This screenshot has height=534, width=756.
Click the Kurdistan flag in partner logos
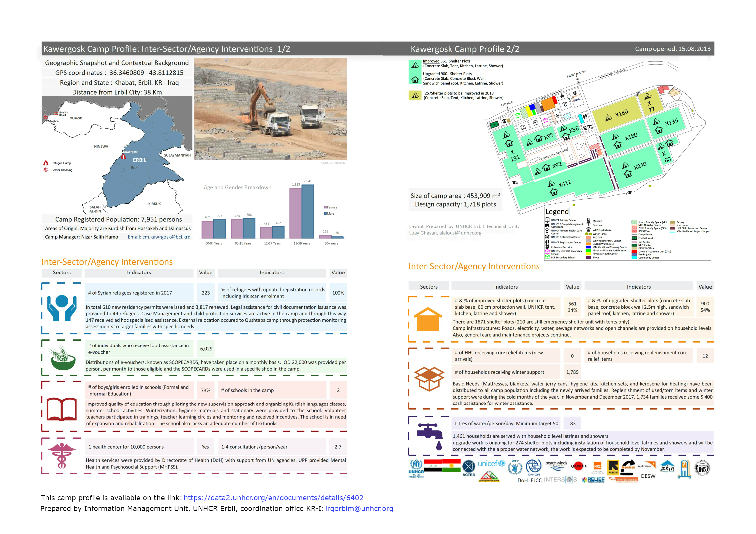pos(451,466)
